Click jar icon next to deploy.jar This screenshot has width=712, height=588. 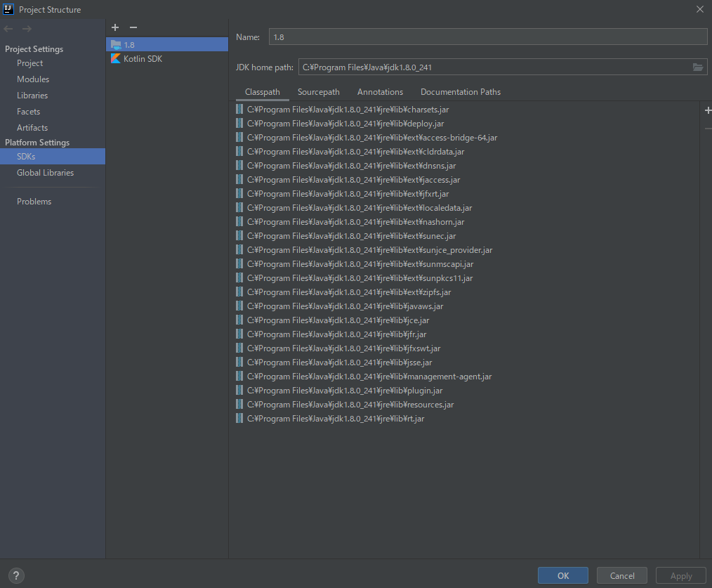239,123
